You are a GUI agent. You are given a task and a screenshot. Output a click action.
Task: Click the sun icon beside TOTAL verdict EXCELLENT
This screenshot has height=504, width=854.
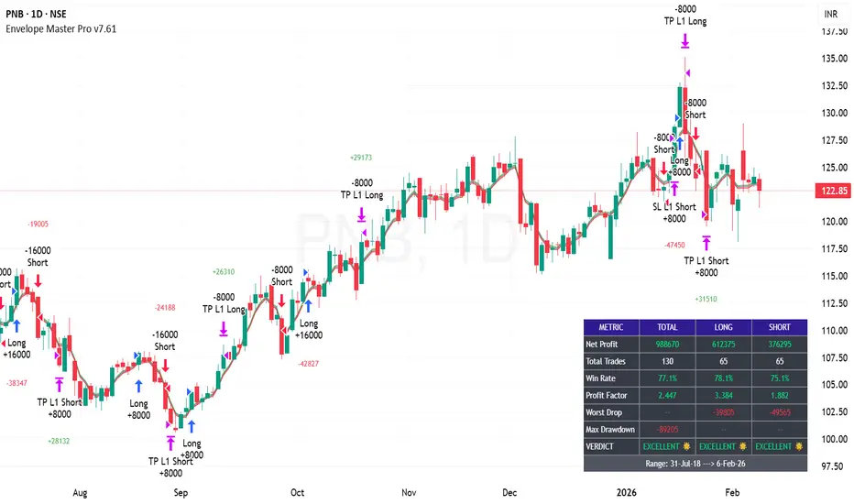tap(688, 447)
